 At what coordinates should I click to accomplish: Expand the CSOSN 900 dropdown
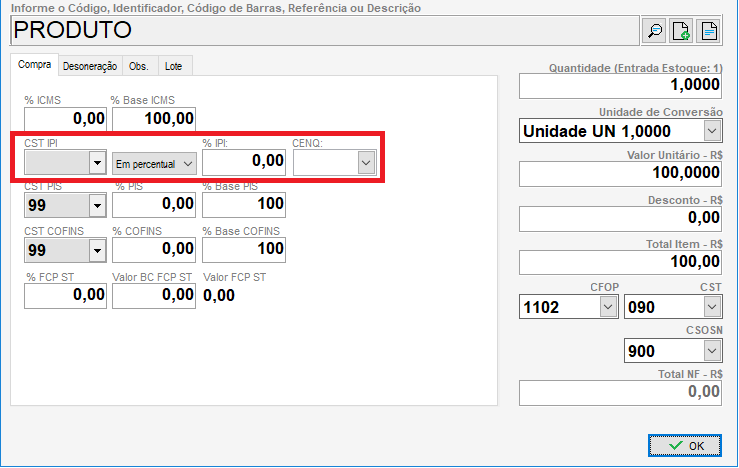(x=711, y=351)
